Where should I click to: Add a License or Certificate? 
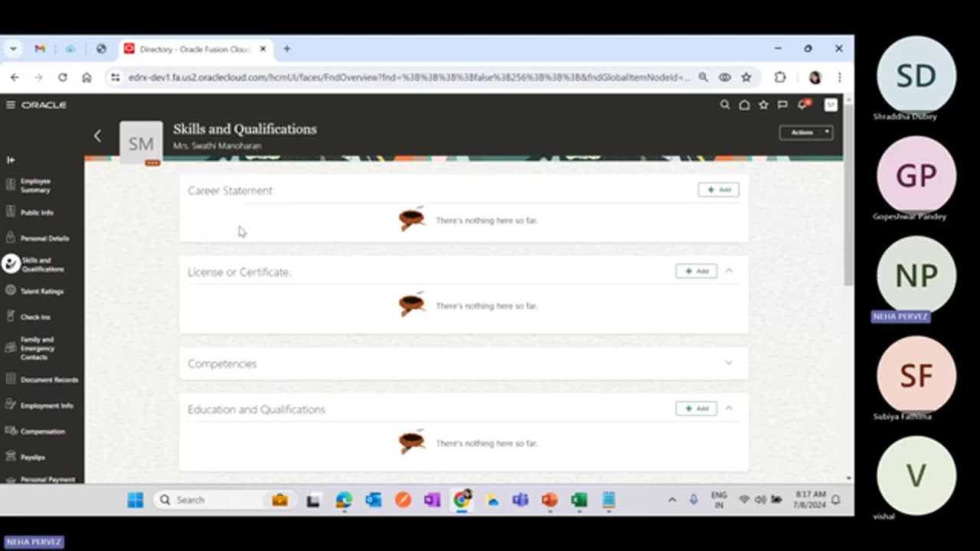(696, 271)
